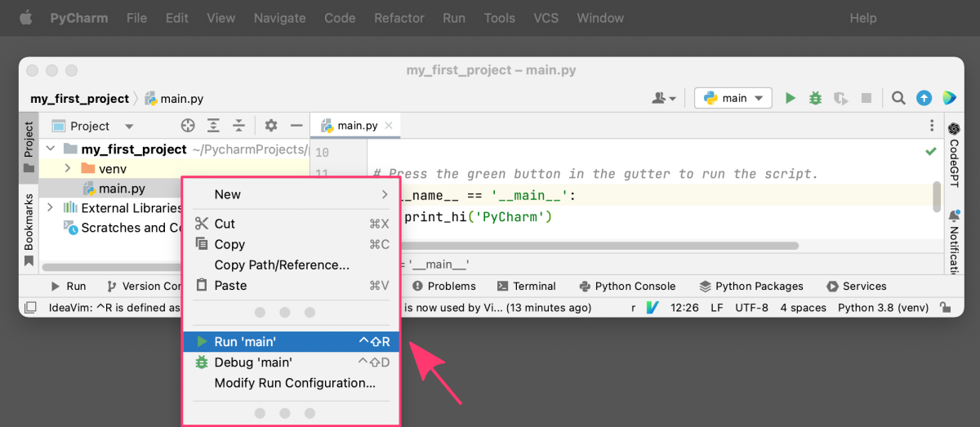This screenshot has width=980, height=427.
Task: Open Project panel gear options
Action: (271, 126)
